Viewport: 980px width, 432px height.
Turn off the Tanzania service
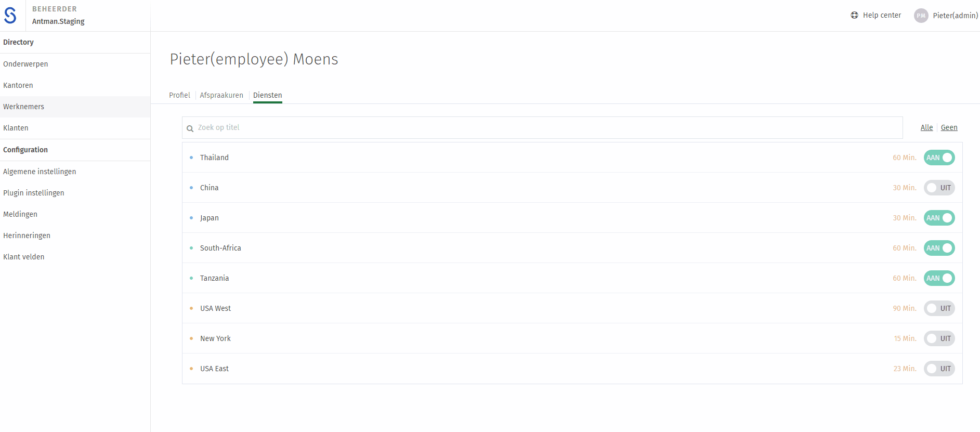click(x=939, y=278)
